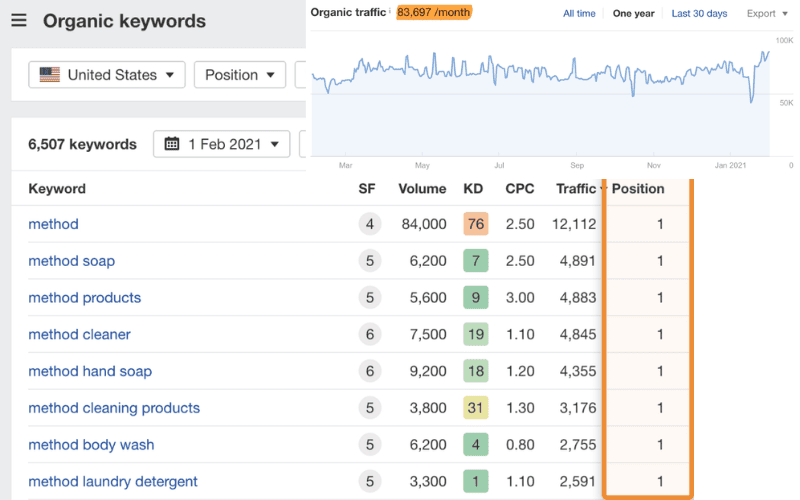The image size is (800, 500).
Task: Open the 'method hand soap' keyword link
Action: (90, 371)
